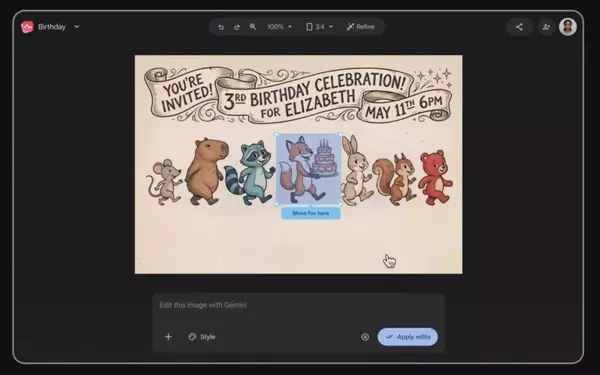Click the gray mouse character

pyautogui.click(x=165, y=181)
